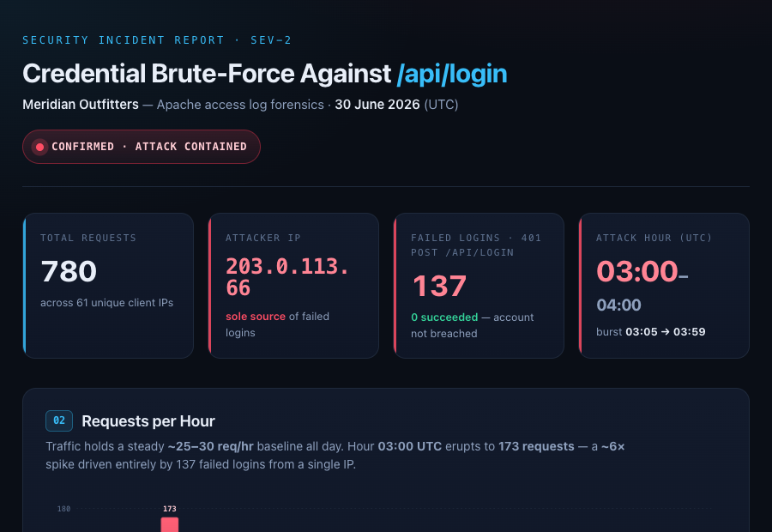Click the Apache access log forensics subtitle
The width and height of the screenshot is (772, 532).
point(240,105)
